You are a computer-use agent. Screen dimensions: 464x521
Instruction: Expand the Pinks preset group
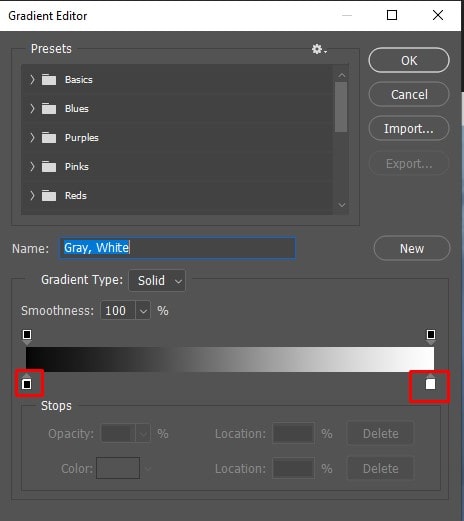(x=32, y=167)
